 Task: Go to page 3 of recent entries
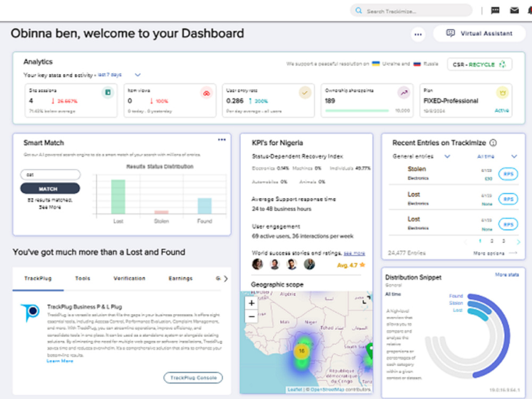[503, 241]
